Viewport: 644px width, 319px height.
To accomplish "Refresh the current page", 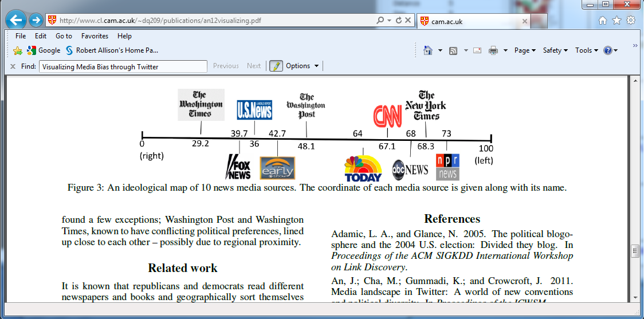I will (398, 21).
